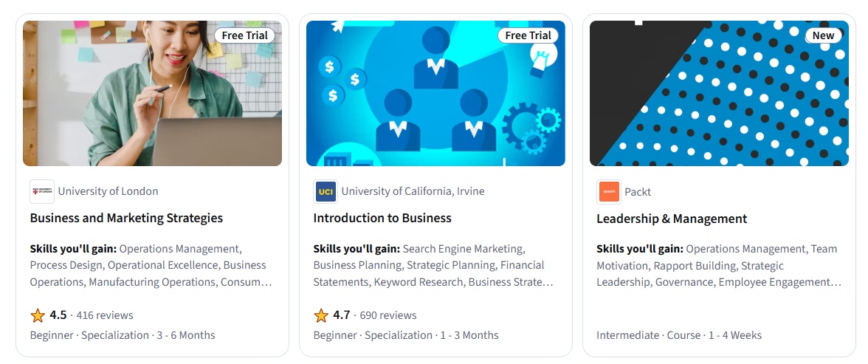Click the 690 reviews text
Screen dimensions: 868x364
[x=388, y=315]
